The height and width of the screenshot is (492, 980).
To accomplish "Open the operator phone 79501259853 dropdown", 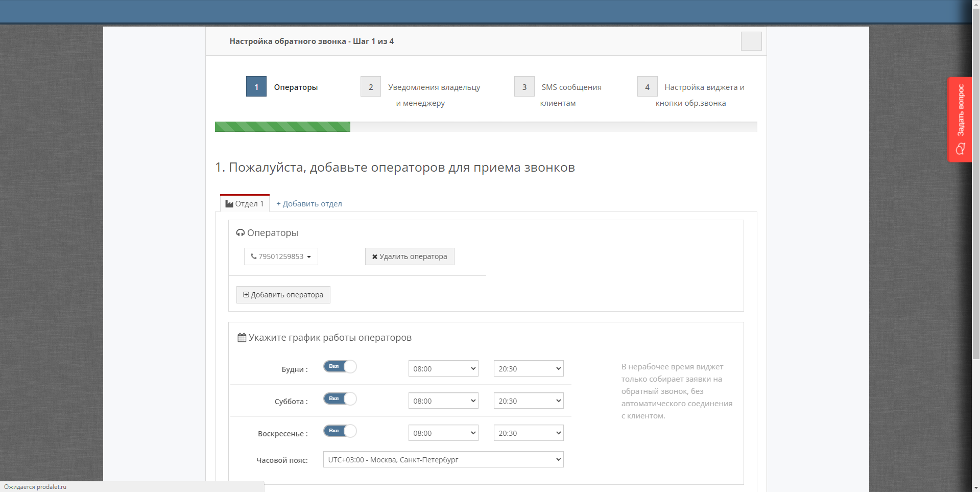I will tap(281, 256).
